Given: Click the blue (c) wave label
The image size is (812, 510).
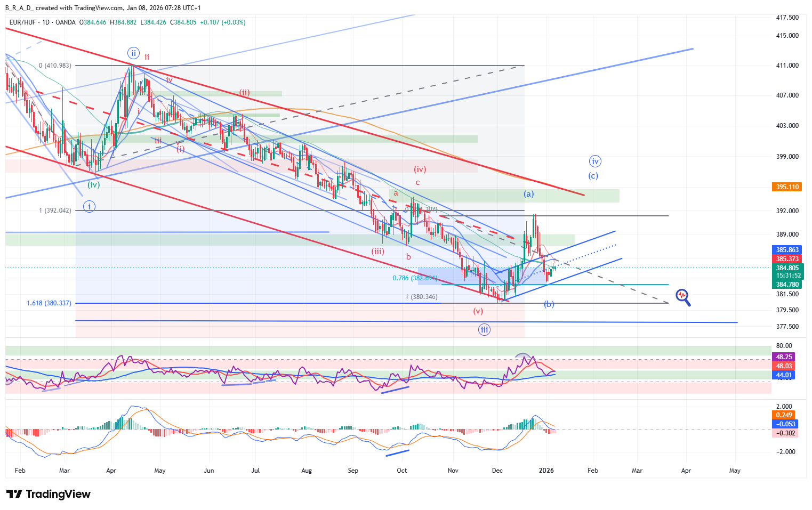Looking at the screenshot, I should [593, 176].
